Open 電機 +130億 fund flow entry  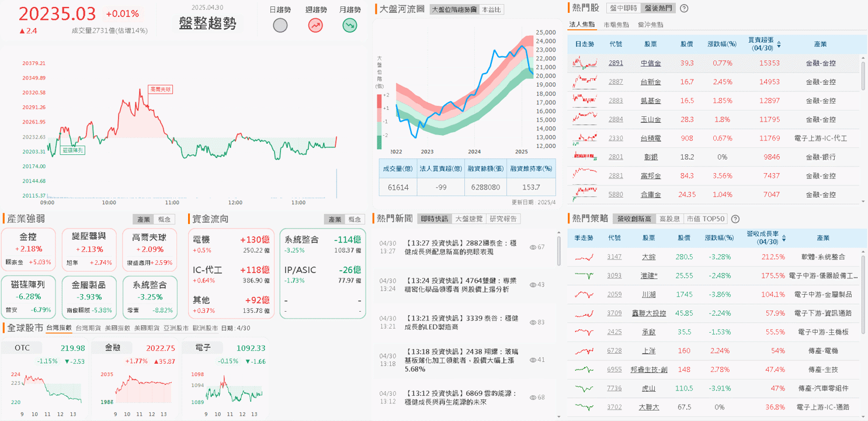click(x=231, y=244)
